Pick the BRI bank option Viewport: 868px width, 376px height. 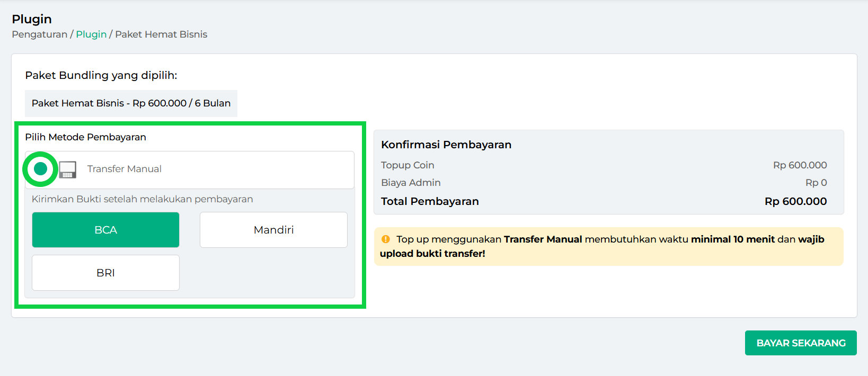(x=105, y=273)
